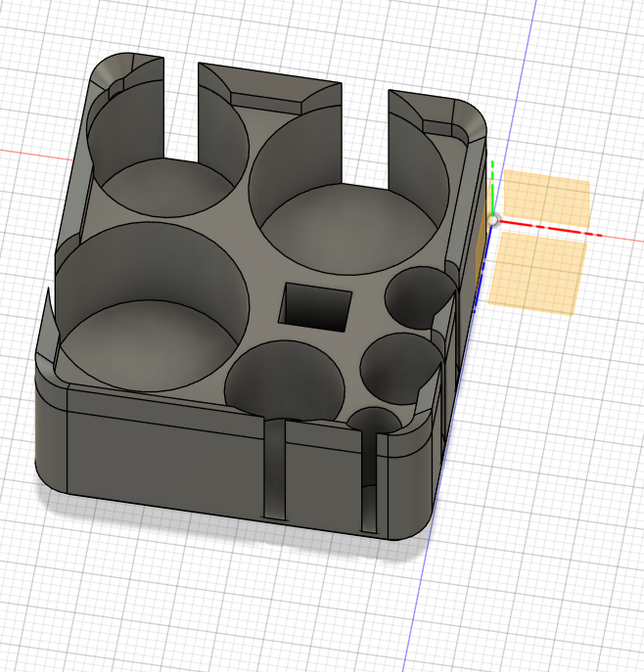
Task: Select the thick red dashed origin axis
Action: 550,229
